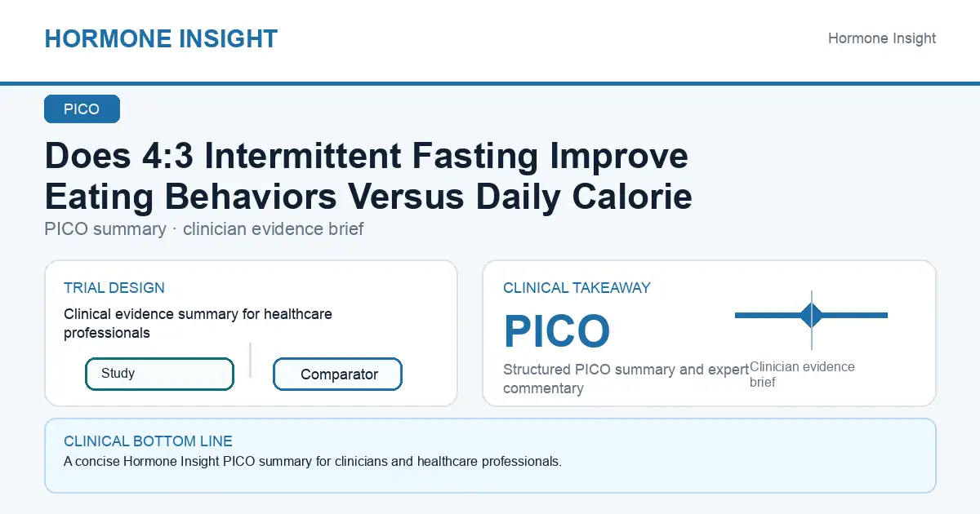The height and width of the screenshot is (514, 980).
Task: Click the Comparator pill button
Action: click(337, 374)
